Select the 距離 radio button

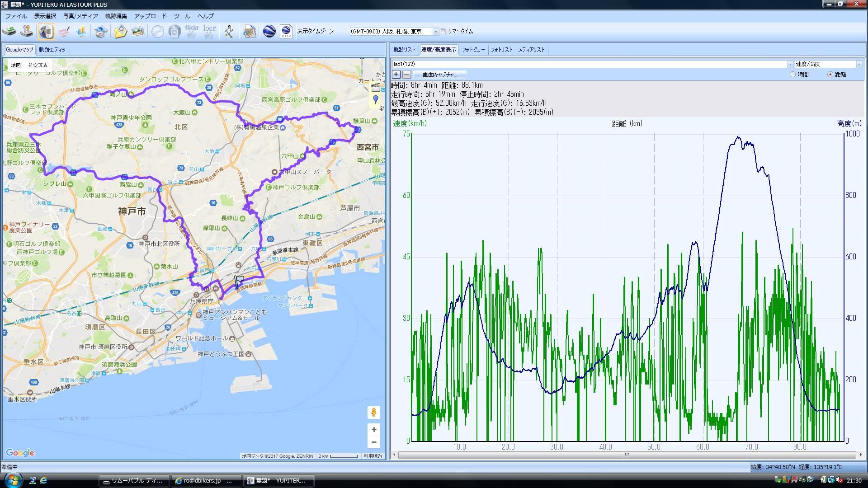(830, 75)
